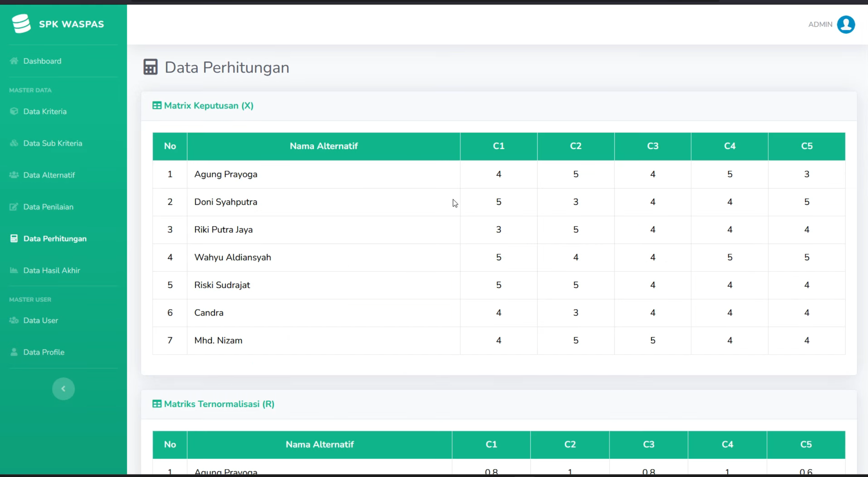Open the Dashboard menu item

pyautogui.click(x=42, y=61)
